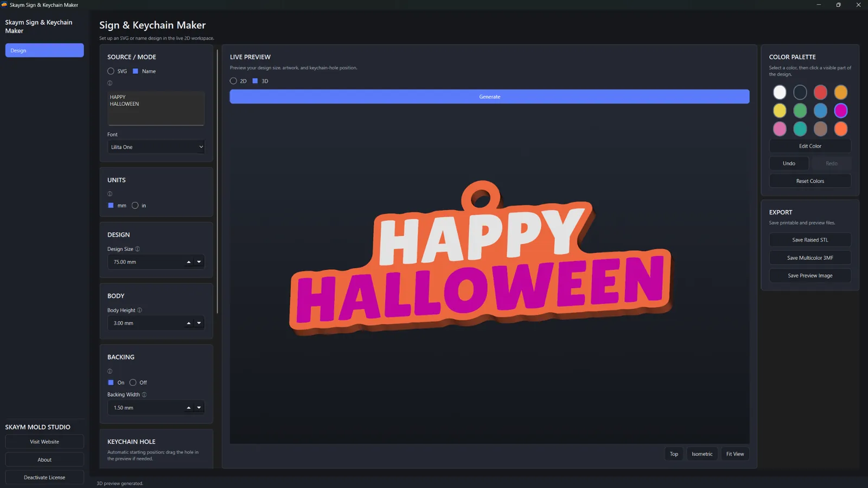
Task: Increase Body Height with the up arrow
Action: point(189,324)
